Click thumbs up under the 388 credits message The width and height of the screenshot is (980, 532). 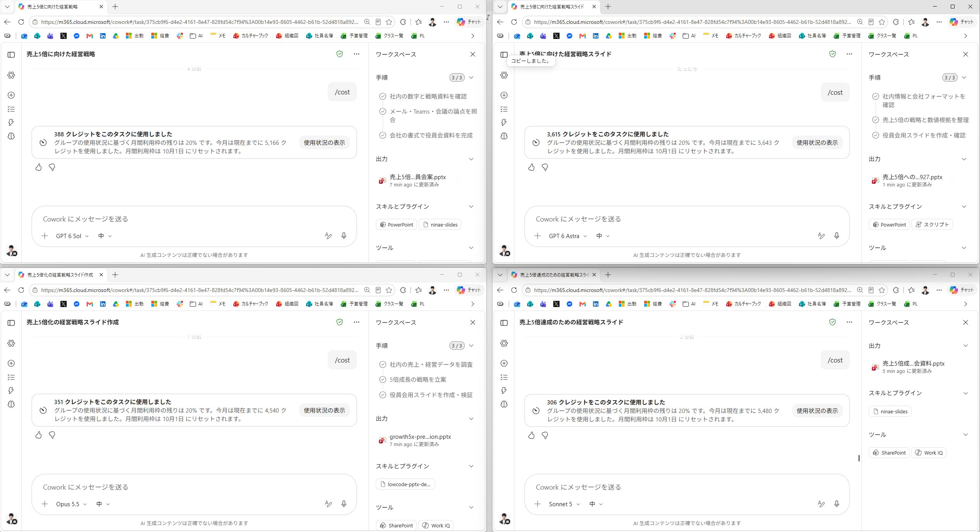point(39,167)
